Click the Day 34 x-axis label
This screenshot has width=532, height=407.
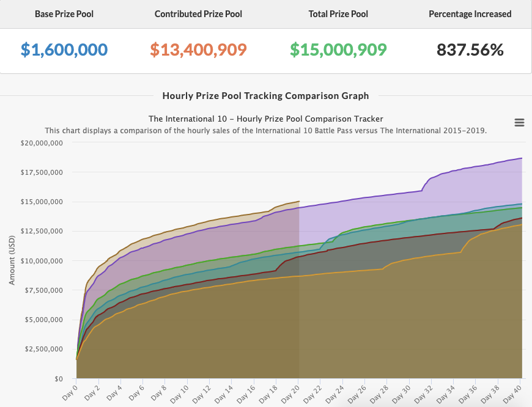446,394
